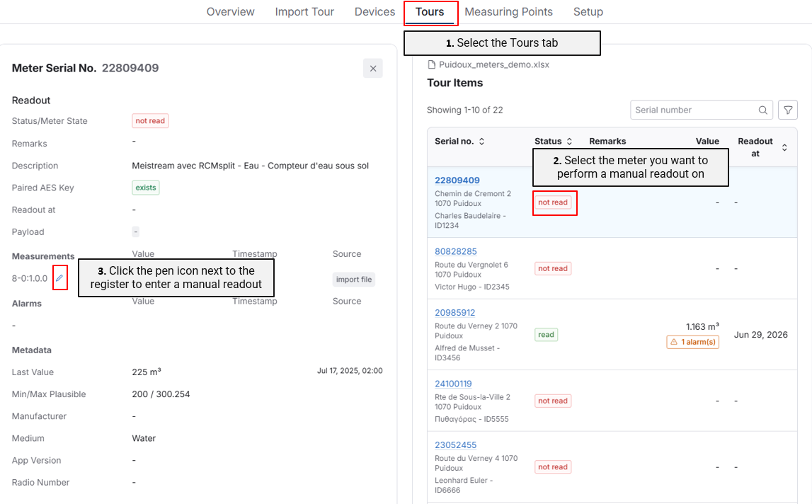Click not read status of meter 24100119
This screenshot has height=504, width=812.
pyautogui.click(x=553, y=401)
